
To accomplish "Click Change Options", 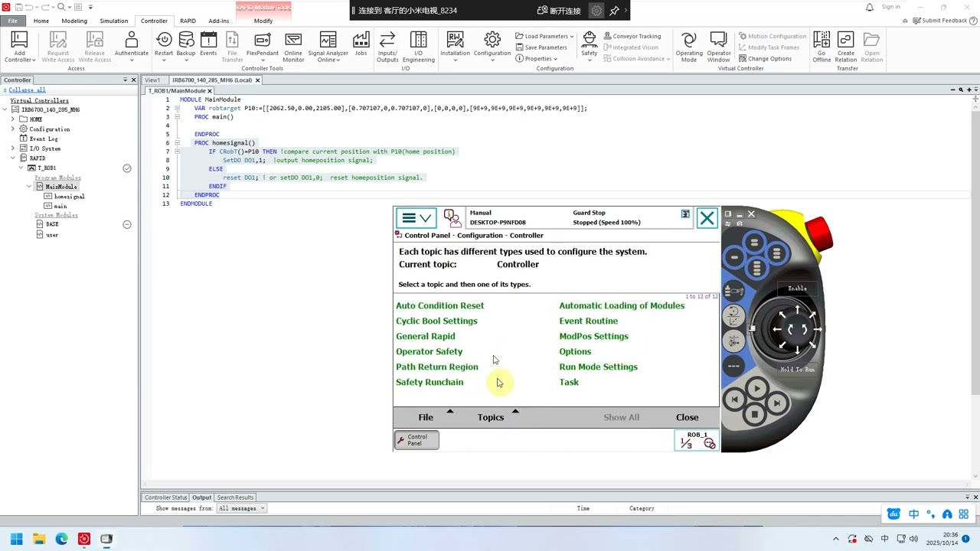I will 765,59.
